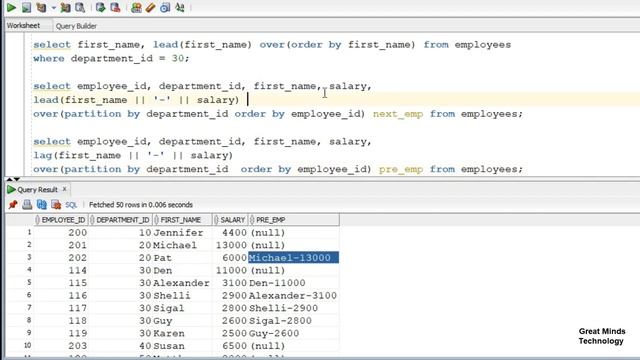
Task: Click the next_emp alias in editor
Action: [x=398, y=114]
